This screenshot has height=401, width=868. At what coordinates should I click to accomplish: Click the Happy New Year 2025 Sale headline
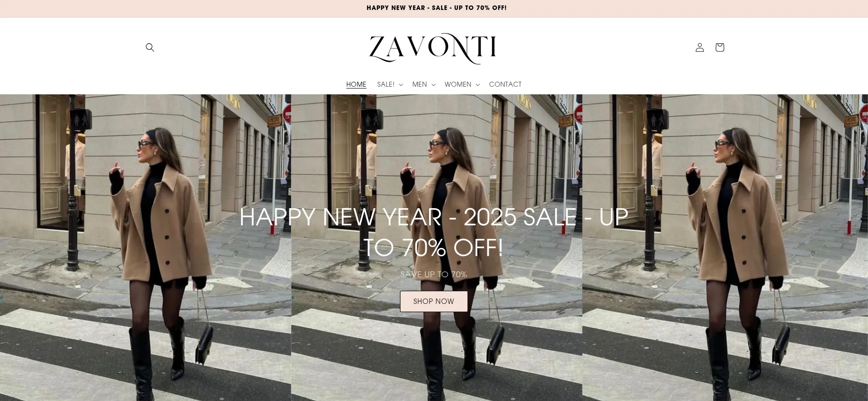coord(434,232)
